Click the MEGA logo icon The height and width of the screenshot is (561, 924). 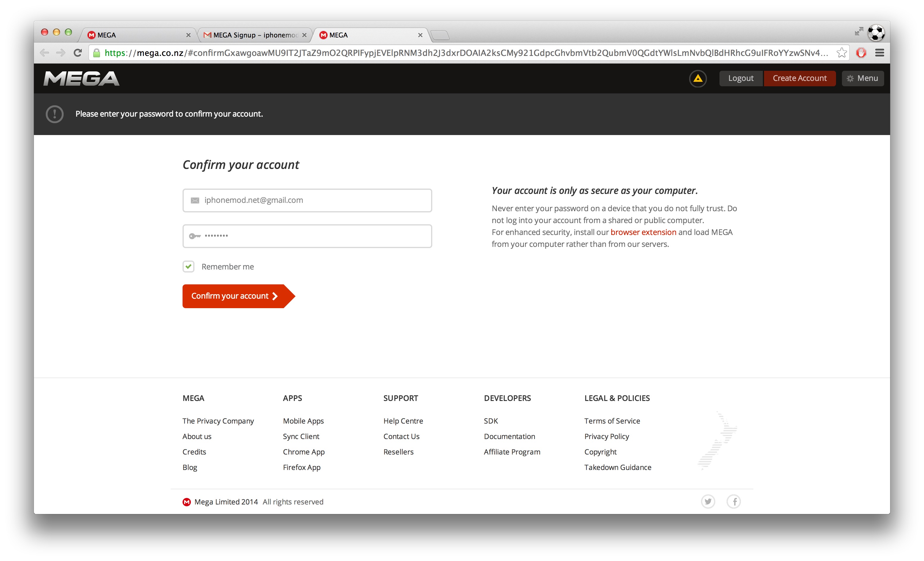(x=81, y=78)
